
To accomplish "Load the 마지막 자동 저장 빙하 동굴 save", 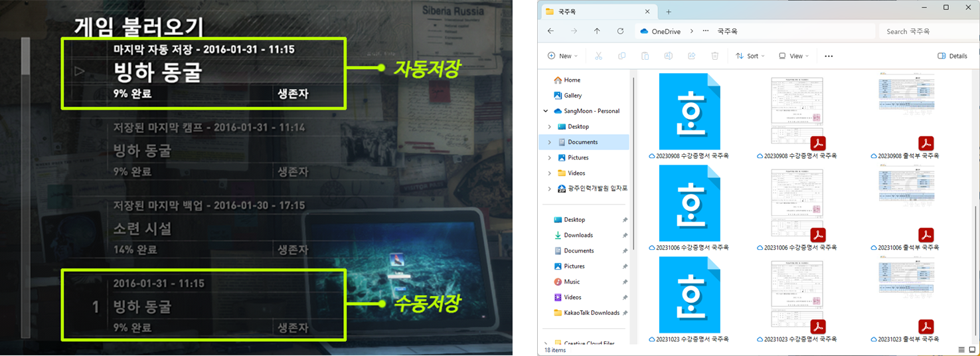I will click(x=204, y=73).
